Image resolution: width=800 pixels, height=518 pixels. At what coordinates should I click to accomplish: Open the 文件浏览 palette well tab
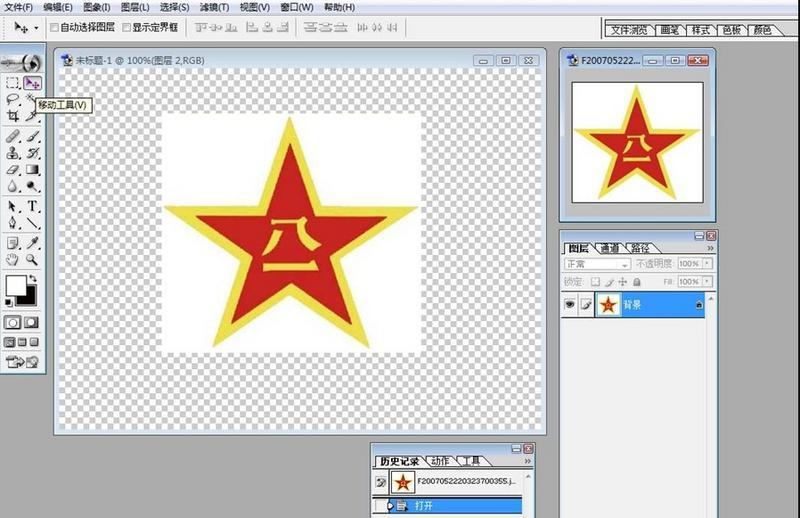(629, 30)
